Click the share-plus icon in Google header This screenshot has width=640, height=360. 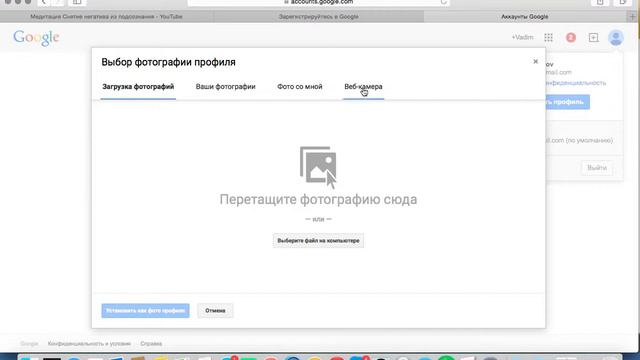[593, 38]
